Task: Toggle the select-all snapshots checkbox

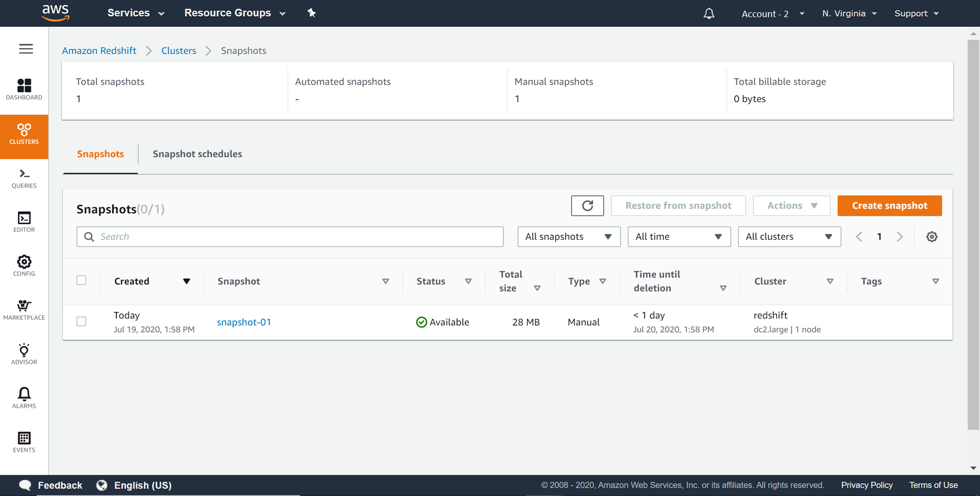Action: point(81,280)
